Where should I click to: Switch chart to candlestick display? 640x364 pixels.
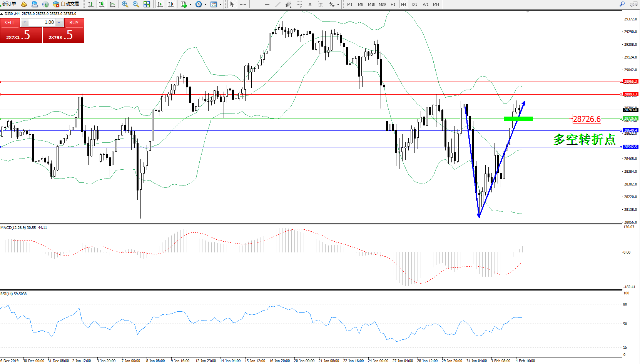pos(102,4)
